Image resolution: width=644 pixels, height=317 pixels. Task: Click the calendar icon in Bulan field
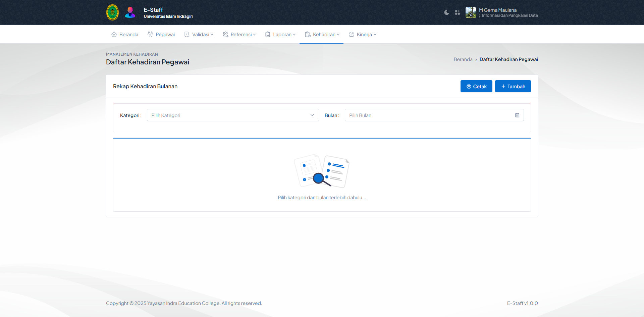(x=517, y=115)
